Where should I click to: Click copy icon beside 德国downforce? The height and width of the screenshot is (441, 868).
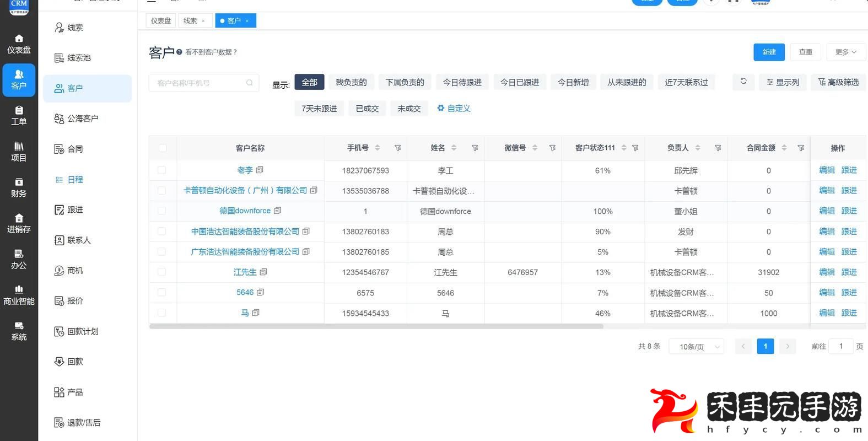point(277,211)
